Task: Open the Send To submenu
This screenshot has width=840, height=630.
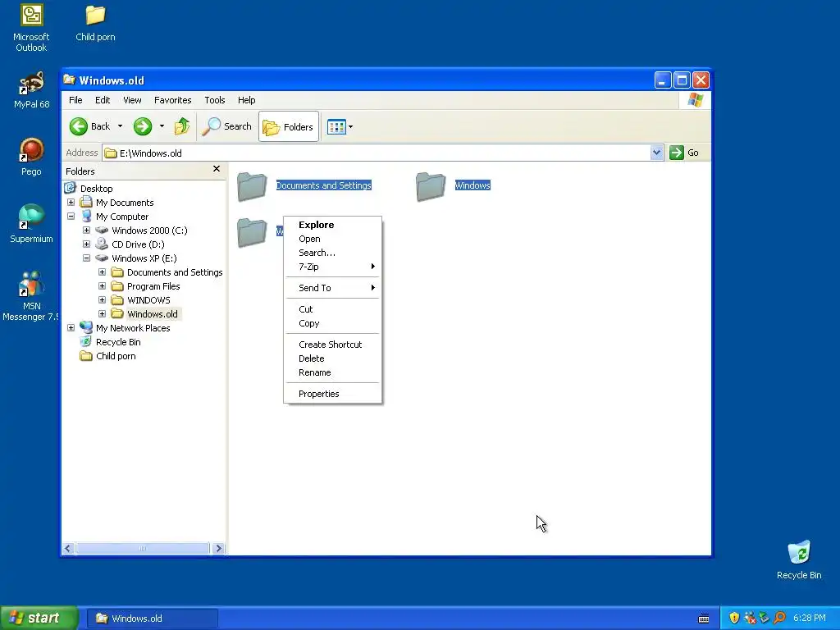Action: (333, 288)
